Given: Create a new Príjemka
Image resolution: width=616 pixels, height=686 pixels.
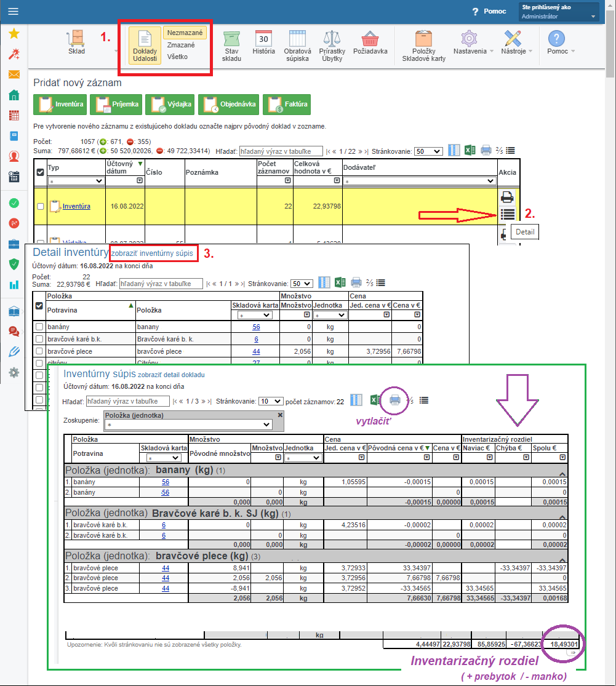Looking at the screenshot, I should click(x=116, y=105).
